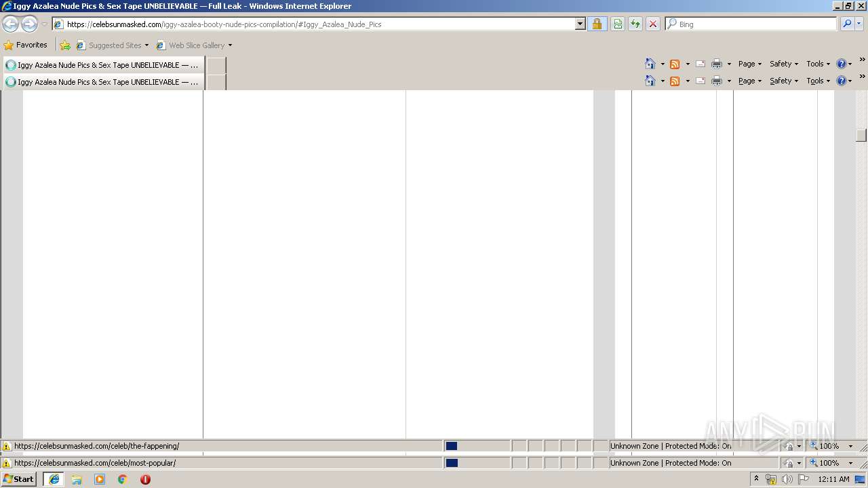Open the security report padlock icon
This screenshot has height=488, width=868.
[x=597, y=24]
